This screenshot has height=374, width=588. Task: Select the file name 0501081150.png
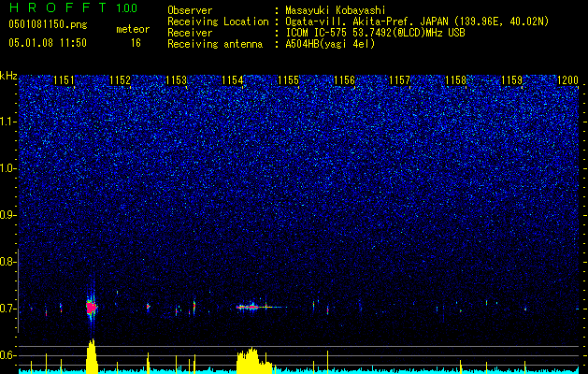click(x=48, y=24)
